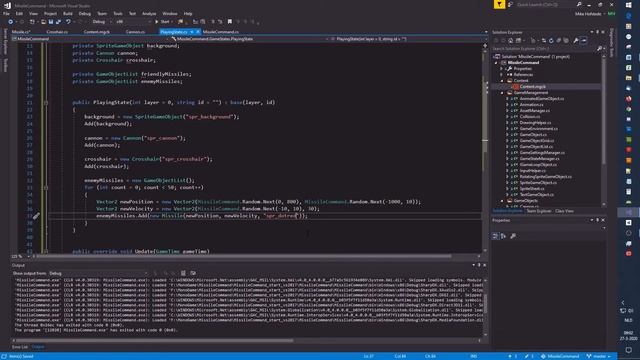Switch to the Content.mgcb tab

click(97, 32)
